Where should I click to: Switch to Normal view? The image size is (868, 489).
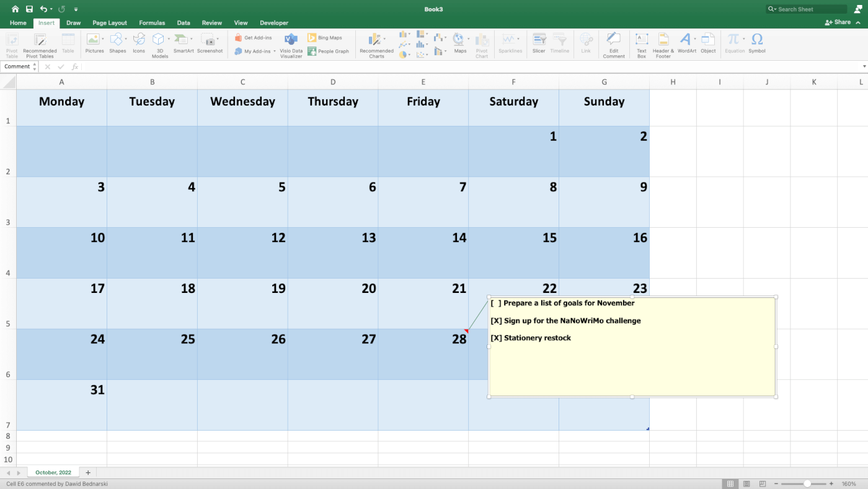pyautogui.click(x=730, y=483)
